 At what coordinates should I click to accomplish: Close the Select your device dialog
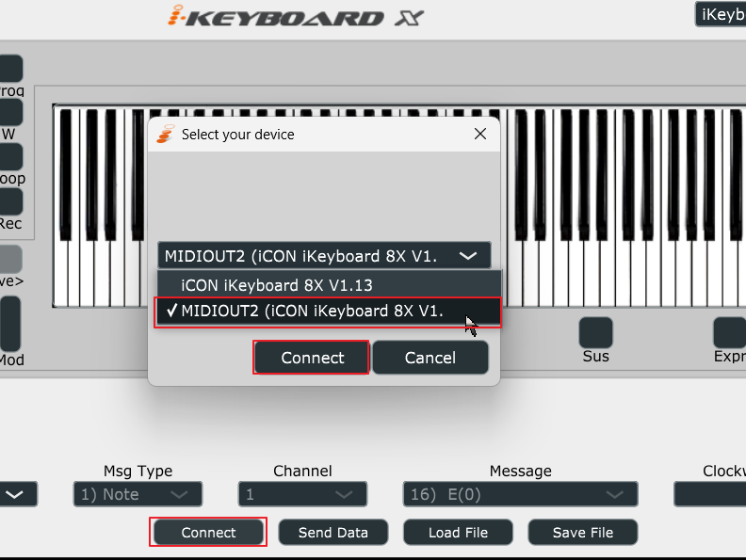coord(480,134)
